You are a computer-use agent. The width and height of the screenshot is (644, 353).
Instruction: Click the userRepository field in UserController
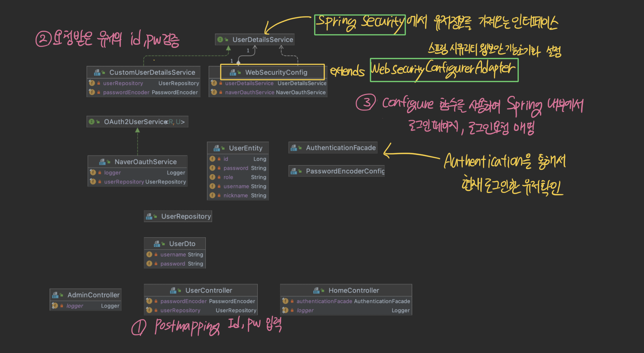201,310
